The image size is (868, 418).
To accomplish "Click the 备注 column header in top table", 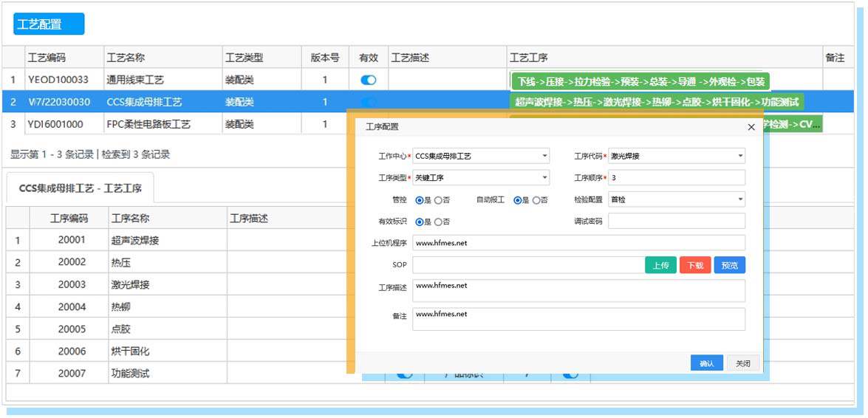I will [x=838, y=58].
